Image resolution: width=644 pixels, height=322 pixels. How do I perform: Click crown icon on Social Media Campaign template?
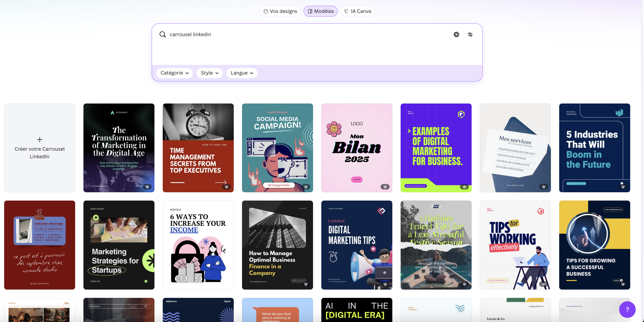point(306,187)
